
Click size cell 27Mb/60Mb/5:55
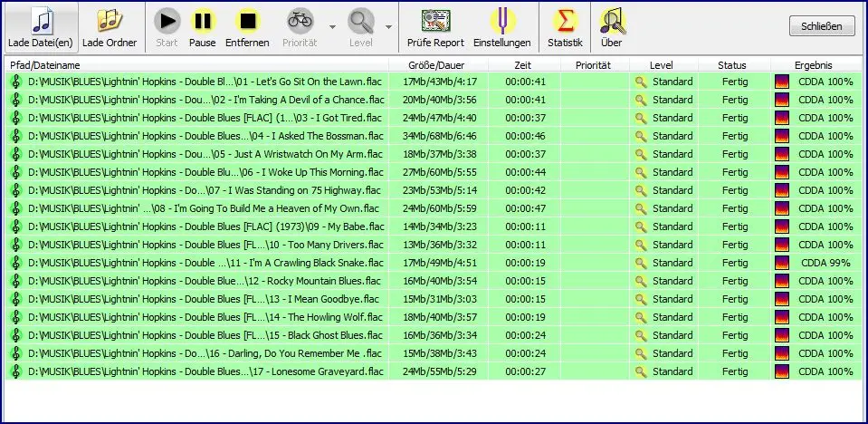point(440,172)
